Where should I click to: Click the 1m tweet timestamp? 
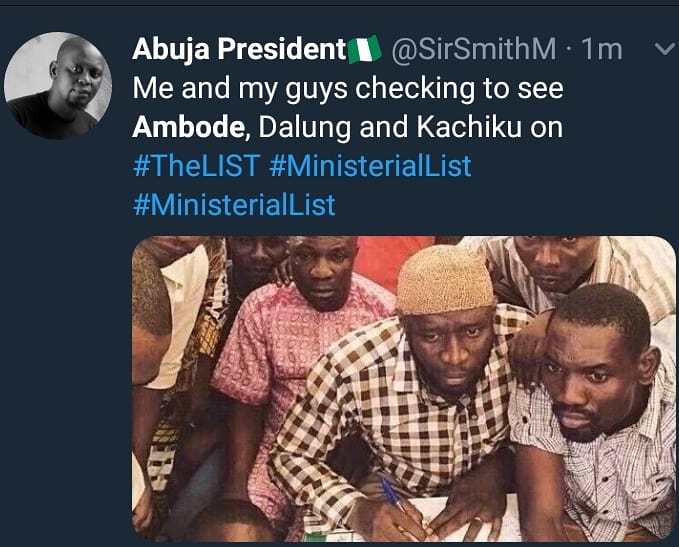coord(601,49)
